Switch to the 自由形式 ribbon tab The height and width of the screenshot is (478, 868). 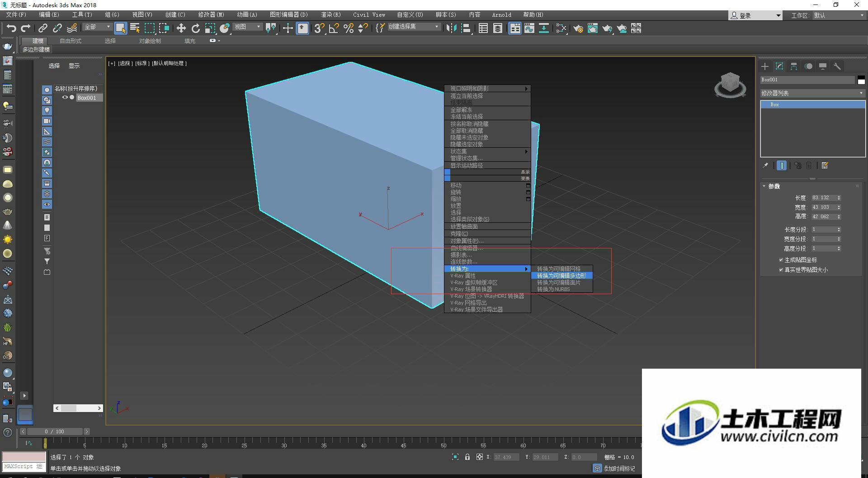[x=71, y=41]
